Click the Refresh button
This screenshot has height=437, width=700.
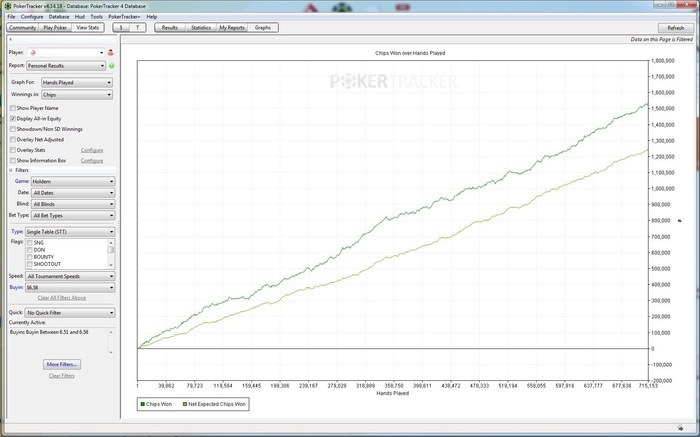pyautogui.click(x=675, y=28)
